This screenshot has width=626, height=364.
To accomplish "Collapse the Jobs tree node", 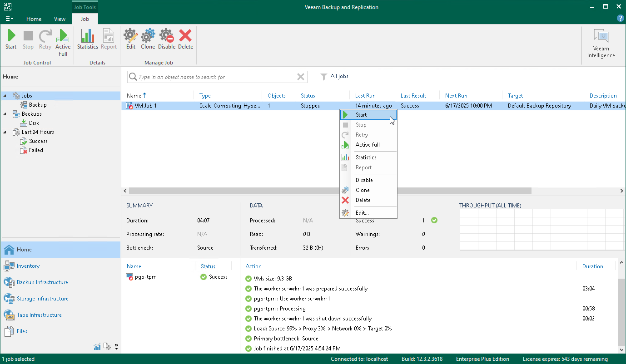I will 5,96.
